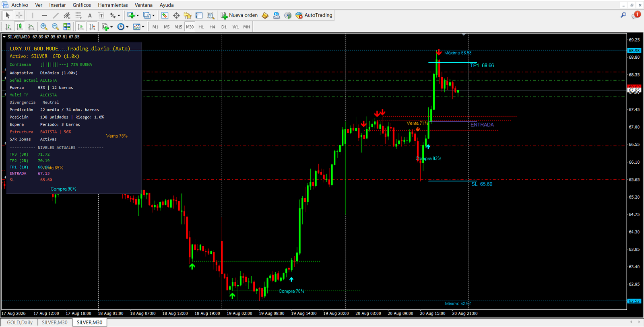This screenshot has height=327, width=644.
Task: Expand the new chart dropdown arrow
Action: (138, 16)
